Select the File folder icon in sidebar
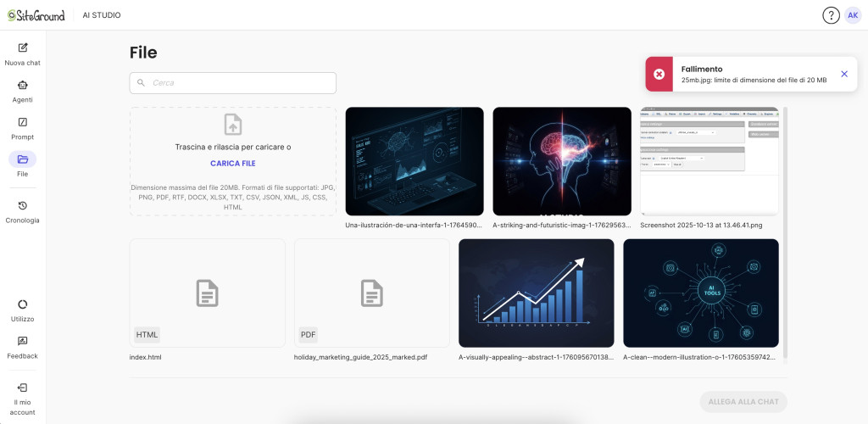868x424 pixels. click(x=23, y=159)
